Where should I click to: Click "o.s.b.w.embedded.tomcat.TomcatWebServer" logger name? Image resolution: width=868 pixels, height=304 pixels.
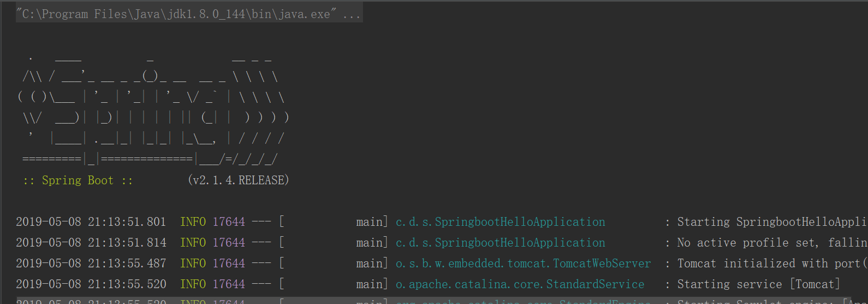524,264
